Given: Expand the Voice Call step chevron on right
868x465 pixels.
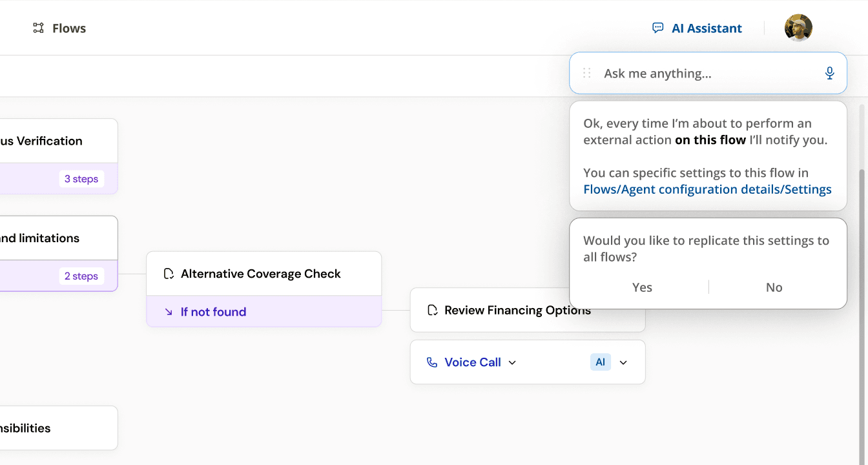Looking at the screenshot, I should pyautogui.click(x=623, y=363).
